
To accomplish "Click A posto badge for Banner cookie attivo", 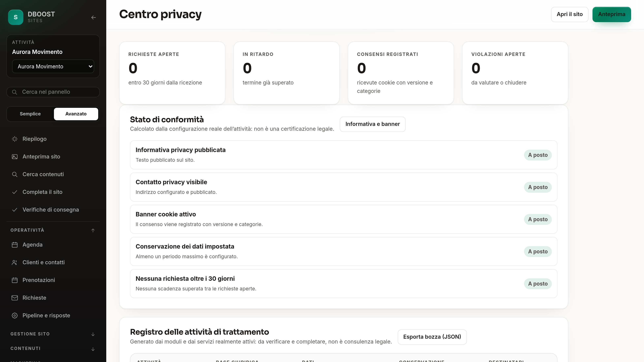I will point(538,219).
